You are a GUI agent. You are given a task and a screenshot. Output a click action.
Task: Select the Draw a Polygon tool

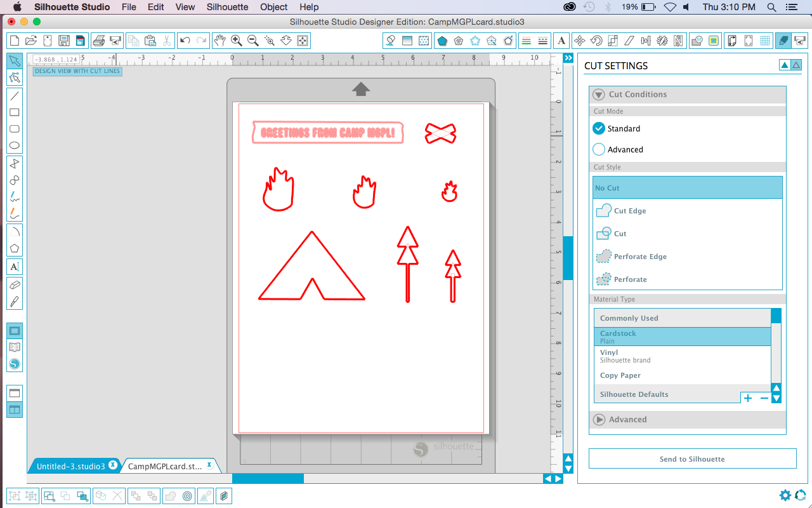pyautogui.click(x=15, y=164)
